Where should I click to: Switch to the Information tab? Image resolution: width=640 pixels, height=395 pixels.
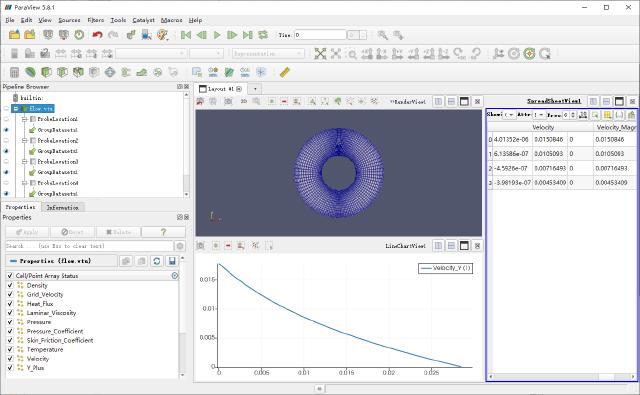[62, 208]
